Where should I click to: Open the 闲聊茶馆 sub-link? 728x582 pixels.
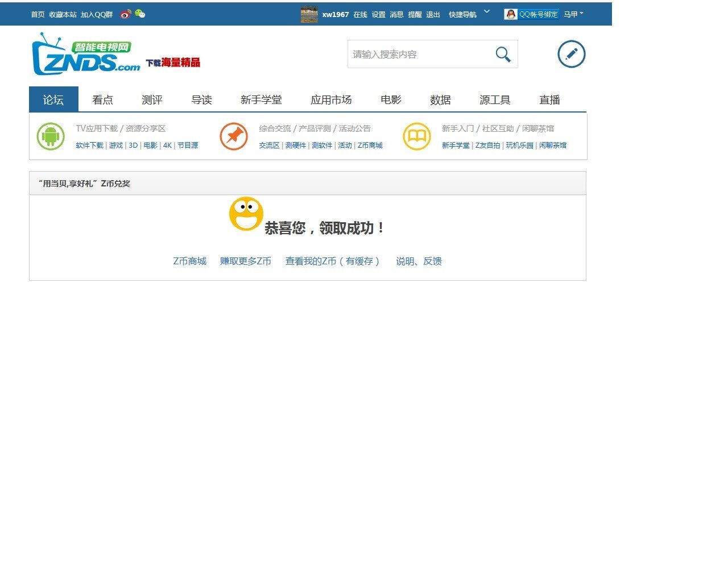[553, 145]
